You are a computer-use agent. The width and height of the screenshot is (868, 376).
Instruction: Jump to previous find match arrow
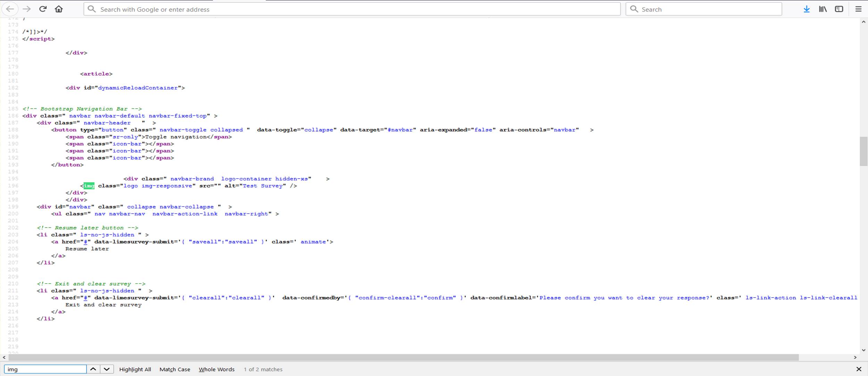pos(93,369)
